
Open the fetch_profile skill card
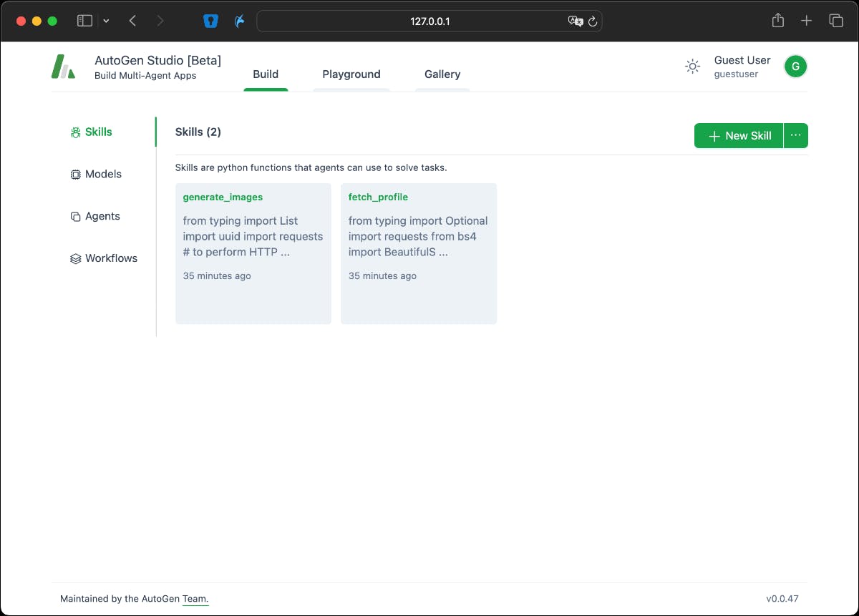pyautogui.click(x=419, y=254)
